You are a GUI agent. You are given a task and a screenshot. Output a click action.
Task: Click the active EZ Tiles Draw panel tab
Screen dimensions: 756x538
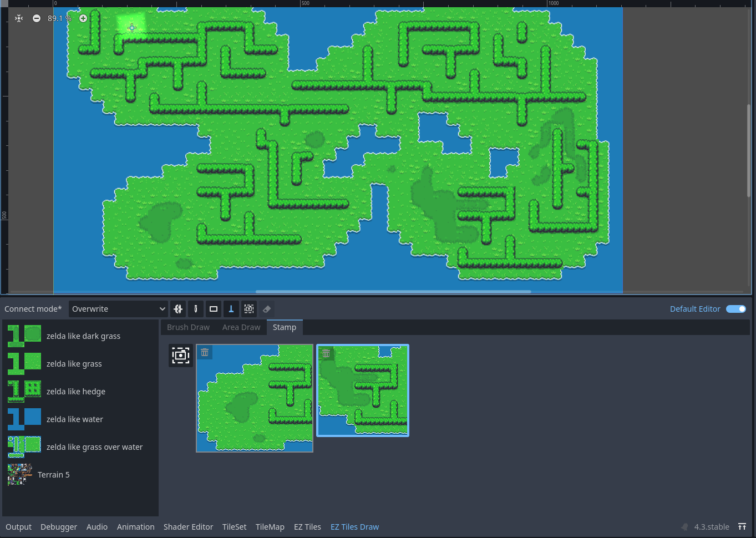coord(355,527)
